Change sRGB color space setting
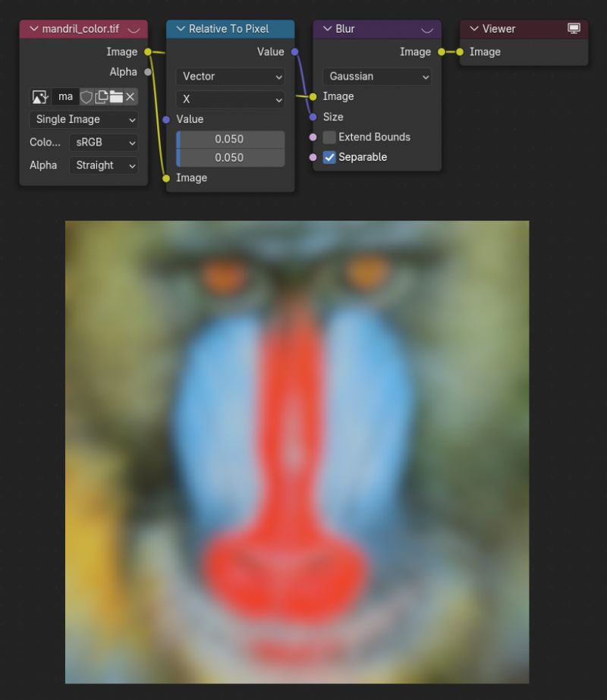 [x=103, y=143]
